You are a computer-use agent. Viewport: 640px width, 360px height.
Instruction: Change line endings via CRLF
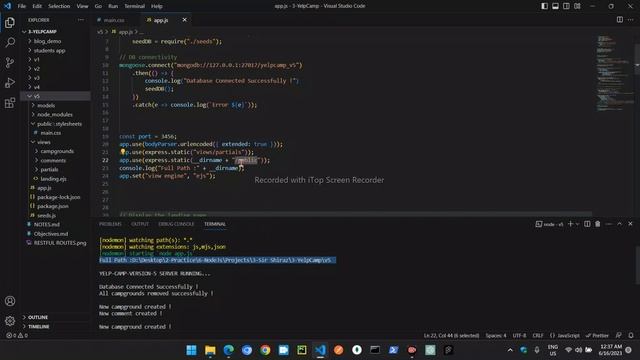pos(538,336)
